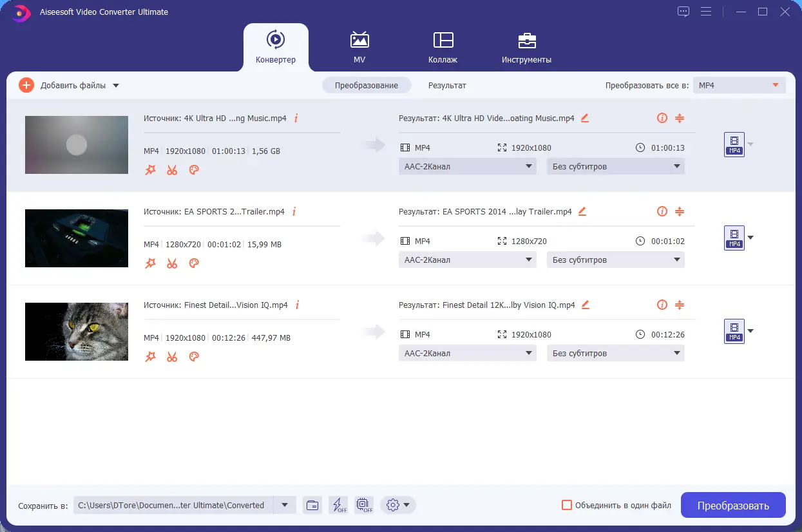Click the Преобразовать button
This screenshot has width=802, height=532.
point(733,505)
